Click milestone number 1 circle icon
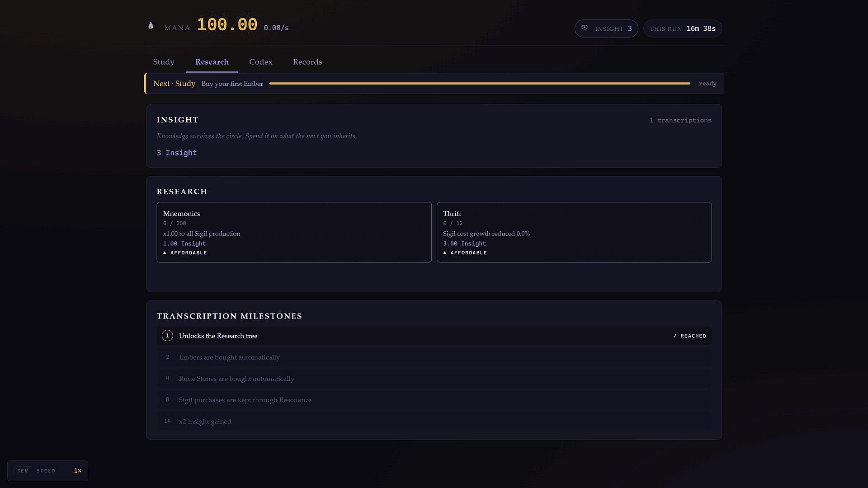868x488 pixels. [167, 336]
